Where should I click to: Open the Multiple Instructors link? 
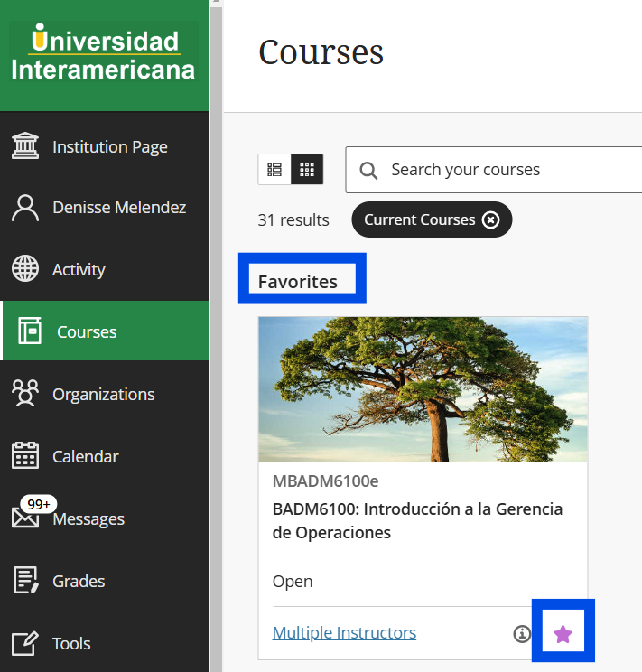tap(344, 633)
